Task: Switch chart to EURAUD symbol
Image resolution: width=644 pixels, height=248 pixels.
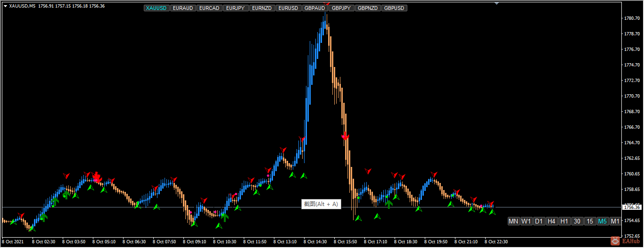Action: click(x=183, y=8)
